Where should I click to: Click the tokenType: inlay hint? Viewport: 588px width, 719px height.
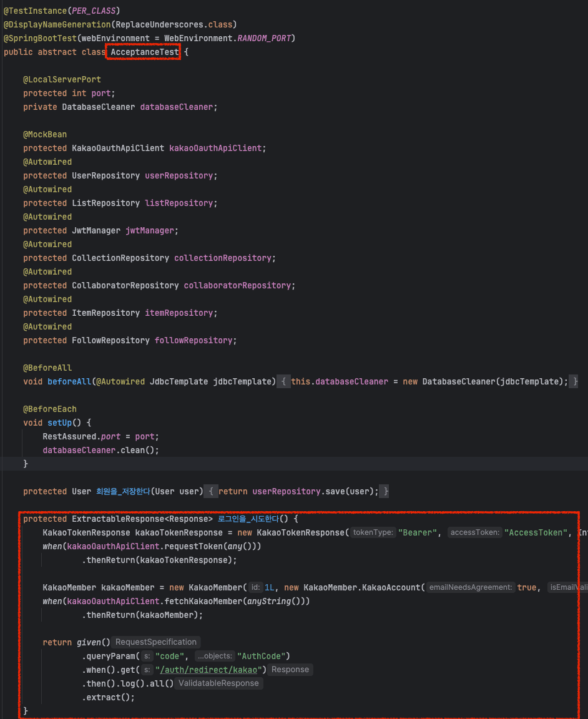pyautogui.click(x=373, y=532)
